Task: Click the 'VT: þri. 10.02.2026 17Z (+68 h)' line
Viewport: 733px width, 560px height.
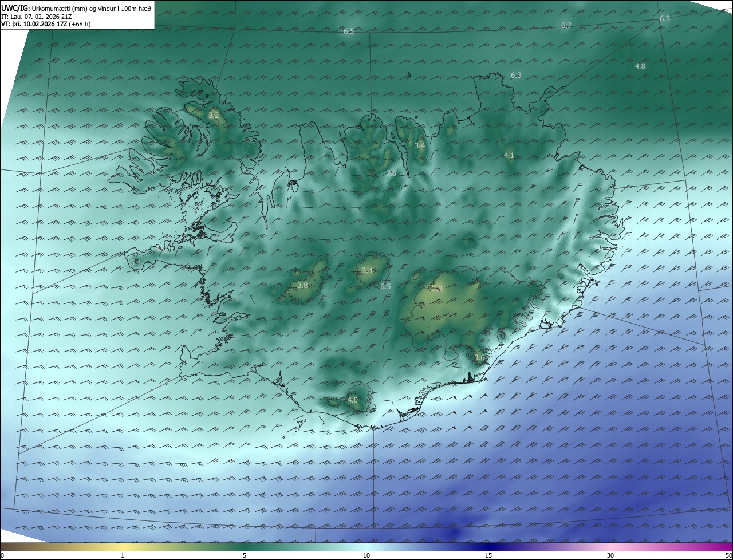Action: click(x=46, y=24)
